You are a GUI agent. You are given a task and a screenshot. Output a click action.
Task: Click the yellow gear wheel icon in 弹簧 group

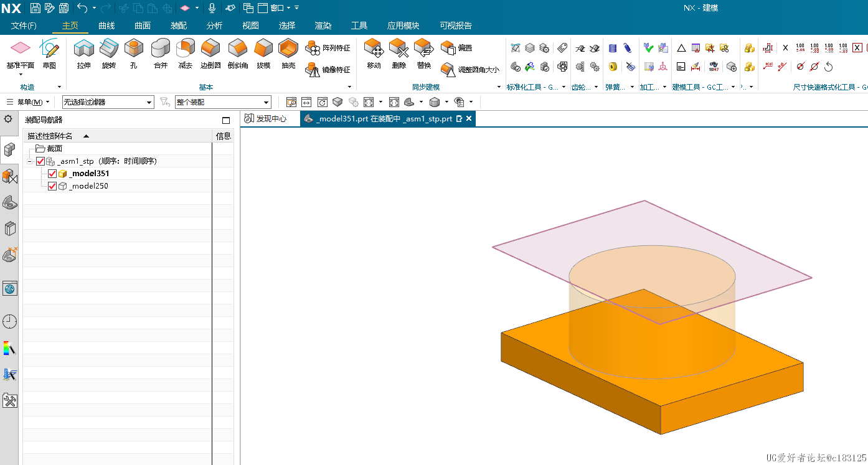(613, 67)
